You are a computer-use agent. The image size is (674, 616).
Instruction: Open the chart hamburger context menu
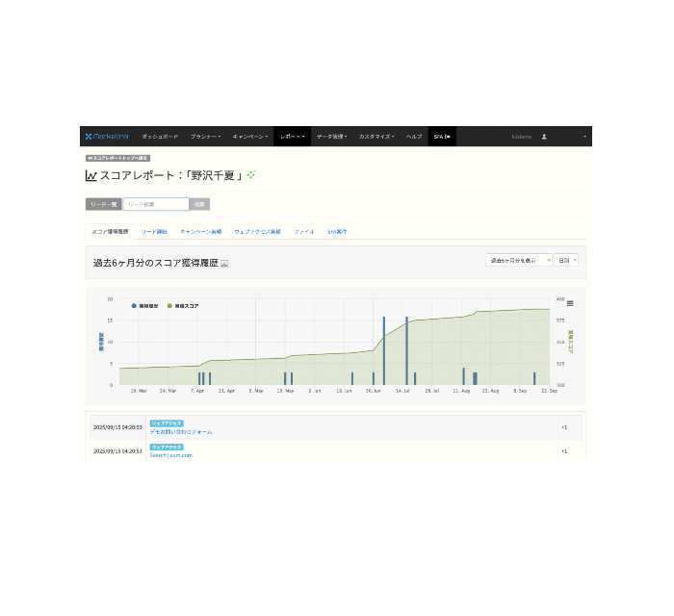point(570,303)
